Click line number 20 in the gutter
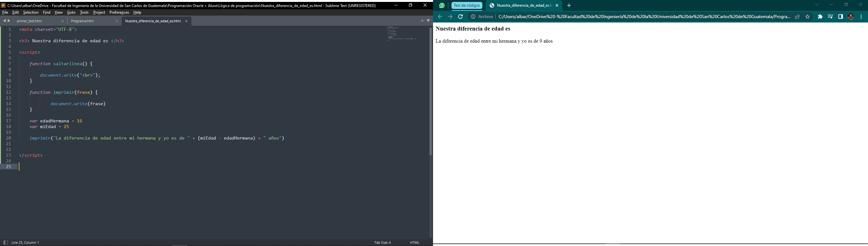 coord(9,138)
